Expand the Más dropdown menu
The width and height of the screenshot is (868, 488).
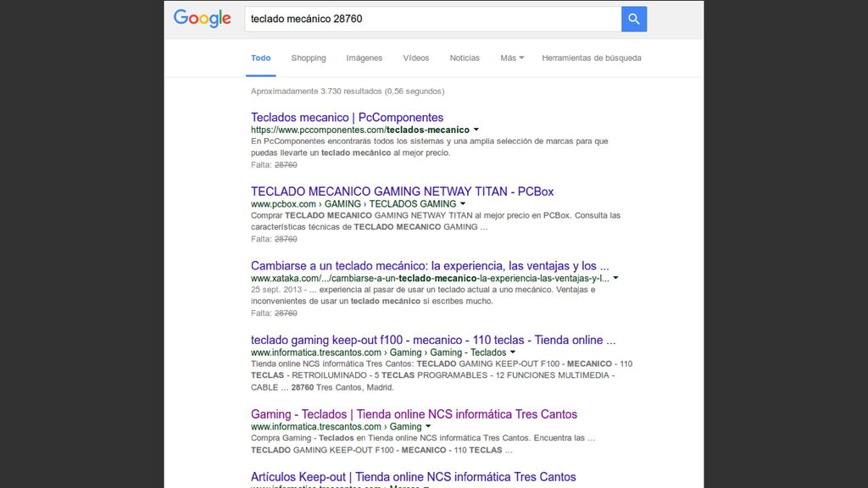[x=512, y=58]
